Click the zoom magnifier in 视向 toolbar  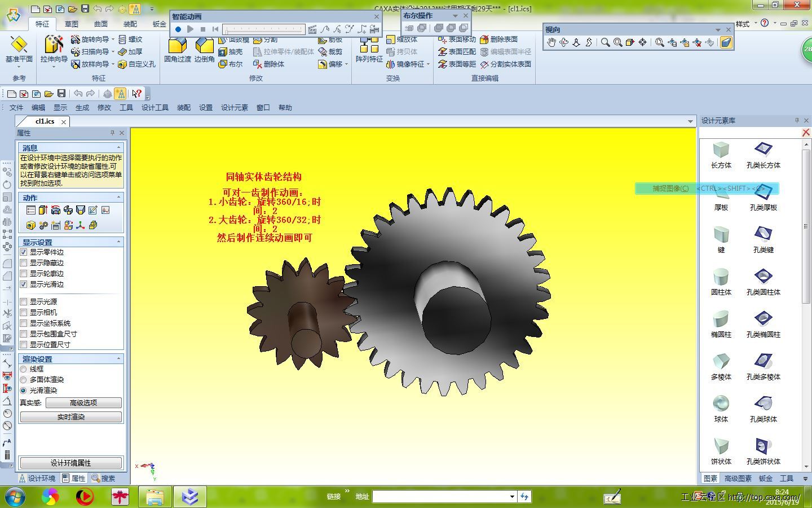[x=605, y=42]
